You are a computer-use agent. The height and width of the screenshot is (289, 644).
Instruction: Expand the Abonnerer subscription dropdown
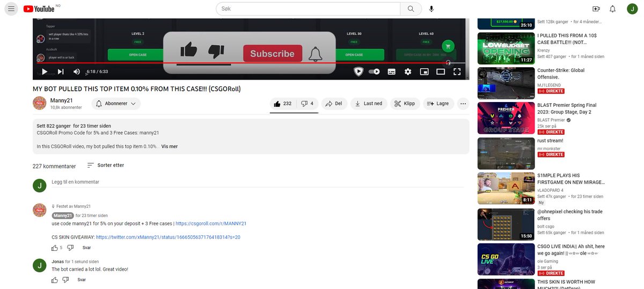116,104
